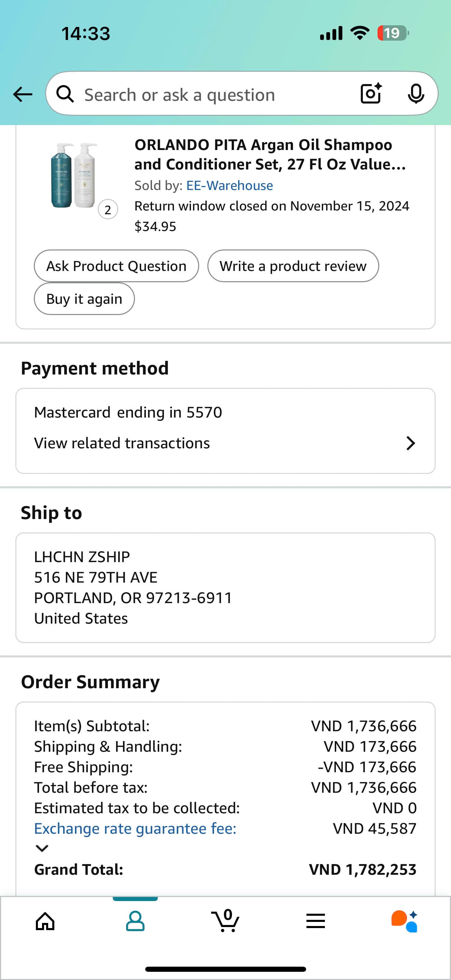
Task: Tap Ask Product Question button
Action: tap(117, 266)
